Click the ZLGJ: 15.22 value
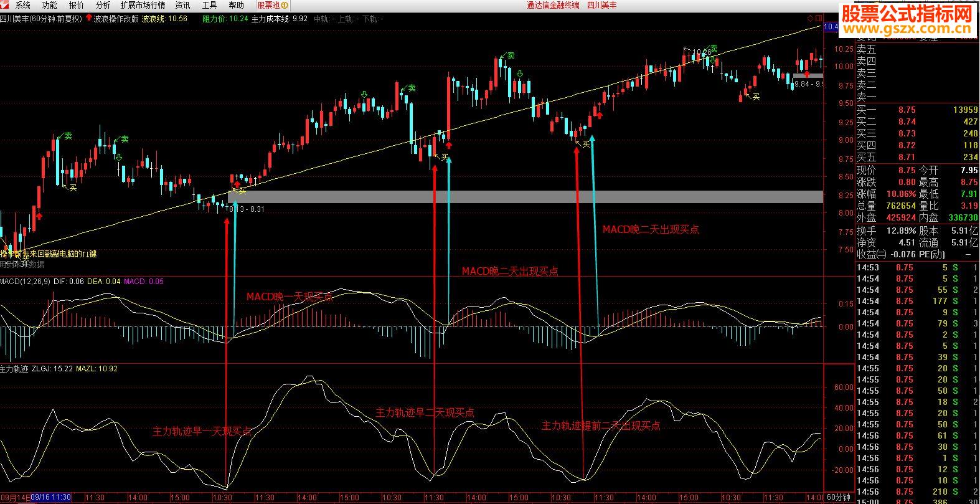 click(x=54, y=369)
